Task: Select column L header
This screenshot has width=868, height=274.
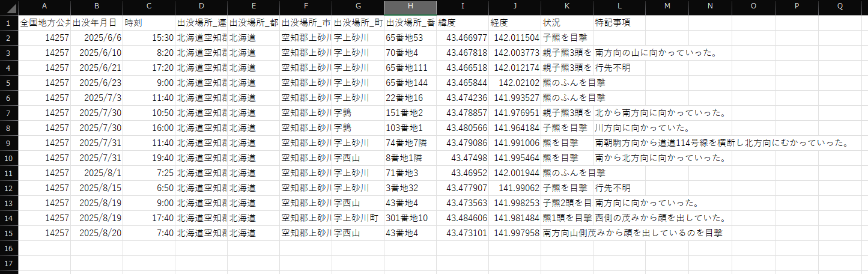Action: [619, 6]
